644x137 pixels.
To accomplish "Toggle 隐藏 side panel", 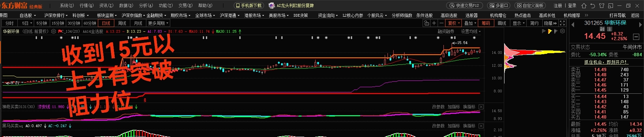I will click(x=550, y=23).
